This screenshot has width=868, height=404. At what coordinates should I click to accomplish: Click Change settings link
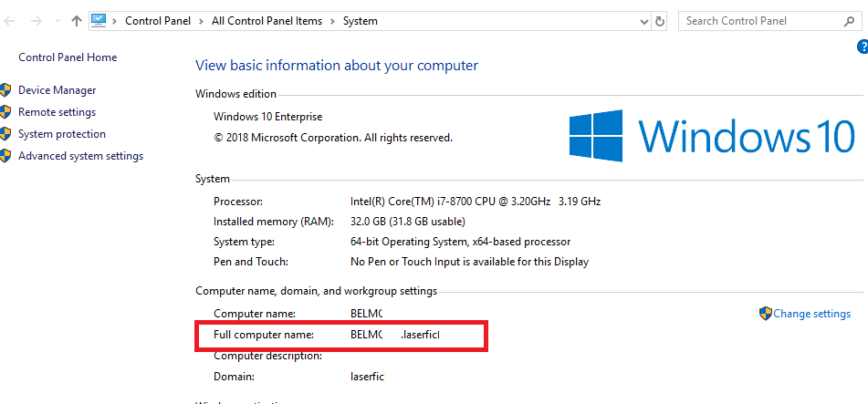click(811, 314)
